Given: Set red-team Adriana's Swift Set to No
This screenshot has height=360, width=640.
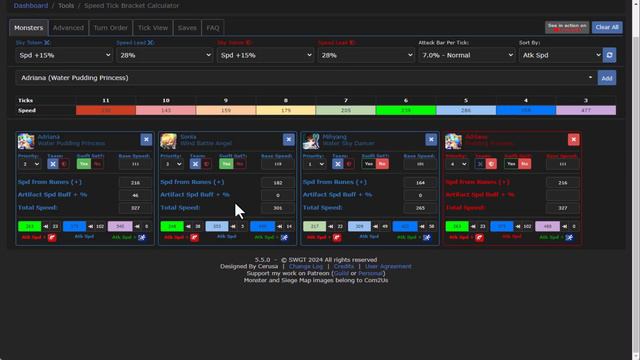Looking at the screenshot, I should pyautogui.click(x=524, y=164).
